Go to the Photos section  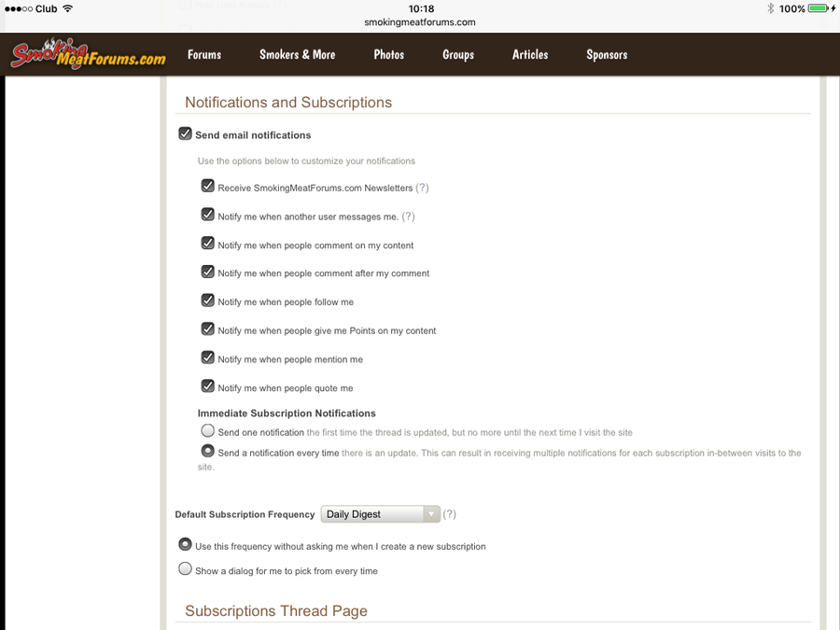[x=389, y=55]
